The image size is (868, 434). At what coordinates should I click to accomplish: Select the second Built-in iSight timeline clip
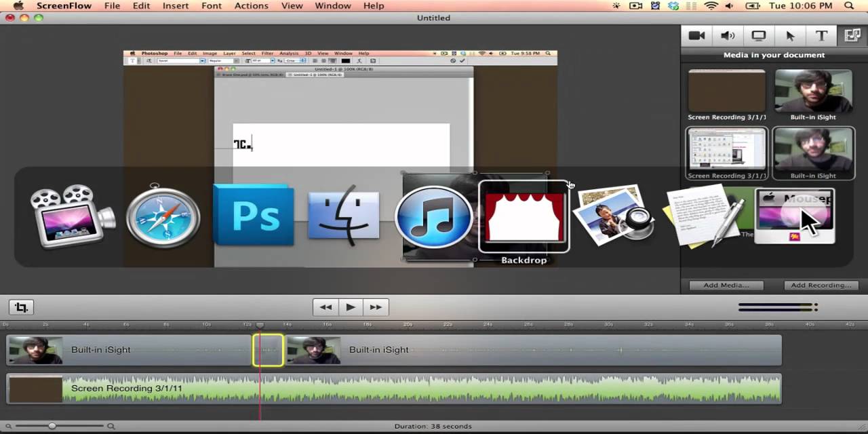point(533,350)
